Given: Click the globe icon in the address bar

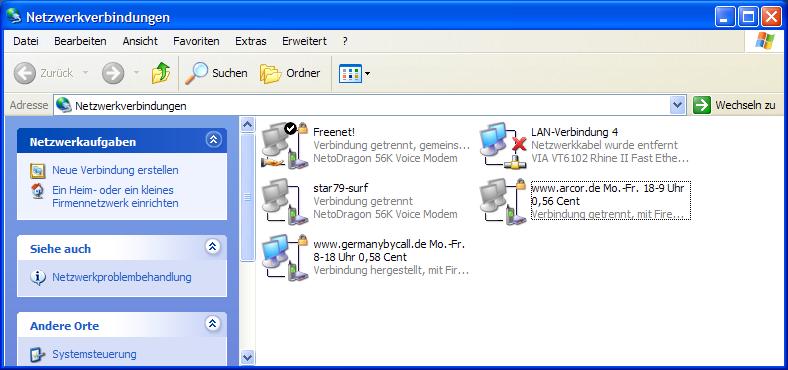Looking at the screenshot, I should pos(64,105).
